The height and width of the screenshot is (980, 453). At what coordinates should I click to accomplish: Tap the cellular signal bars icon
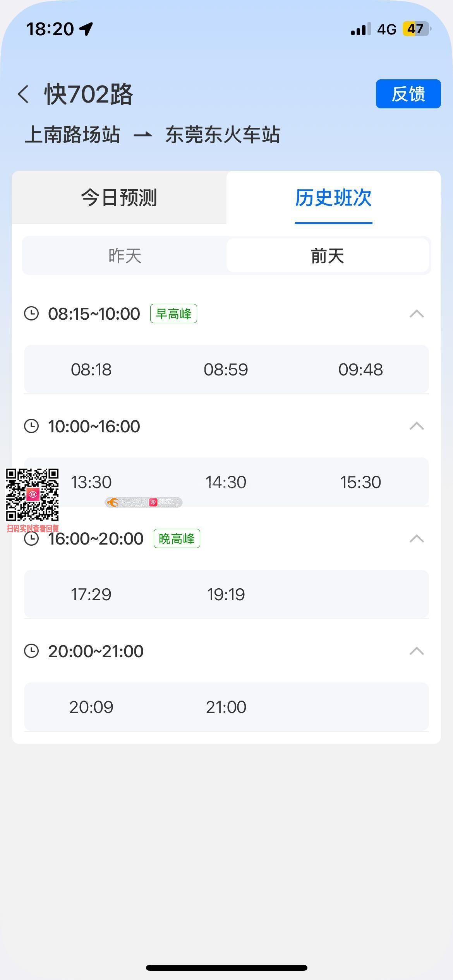click(360, 29)
